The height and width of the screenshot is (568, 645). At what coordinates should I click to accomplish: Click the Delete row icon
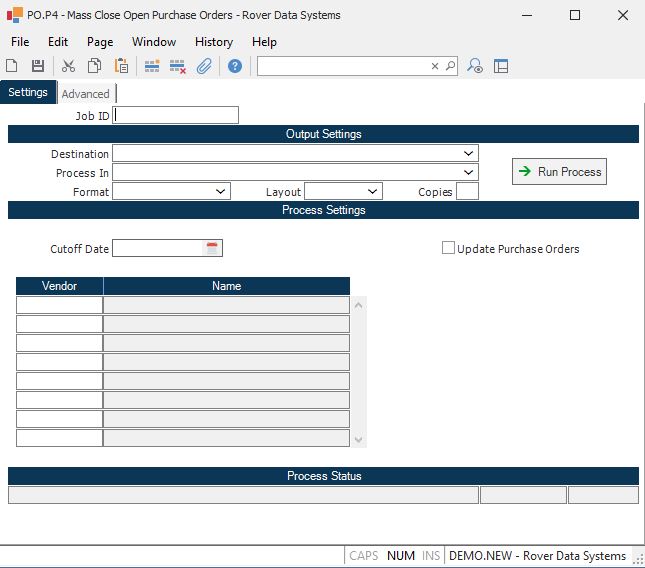tap(178, 66)
